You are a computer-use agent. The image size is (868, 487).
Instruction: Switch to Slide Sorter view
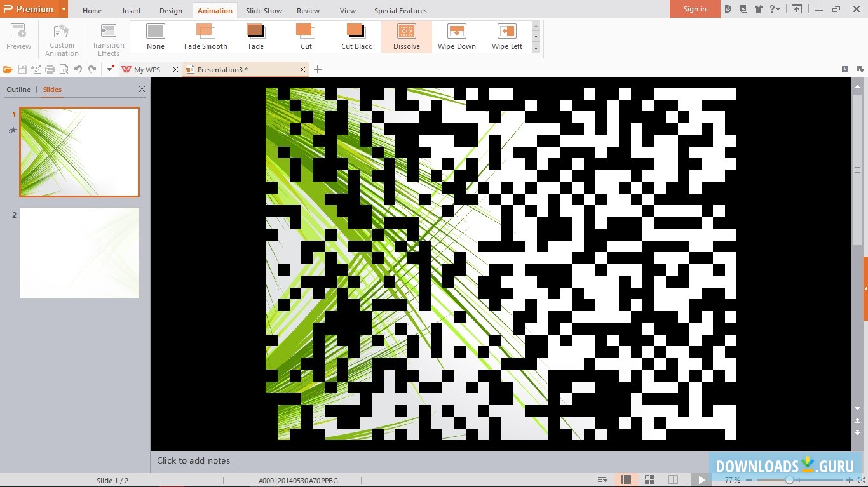649,480
